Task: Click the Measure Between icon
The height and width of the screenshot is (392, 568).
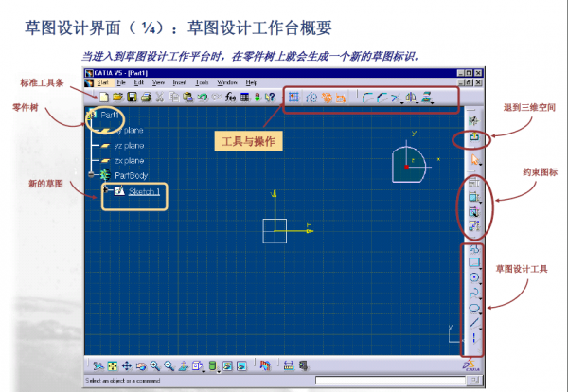Action: click(289, 365)
